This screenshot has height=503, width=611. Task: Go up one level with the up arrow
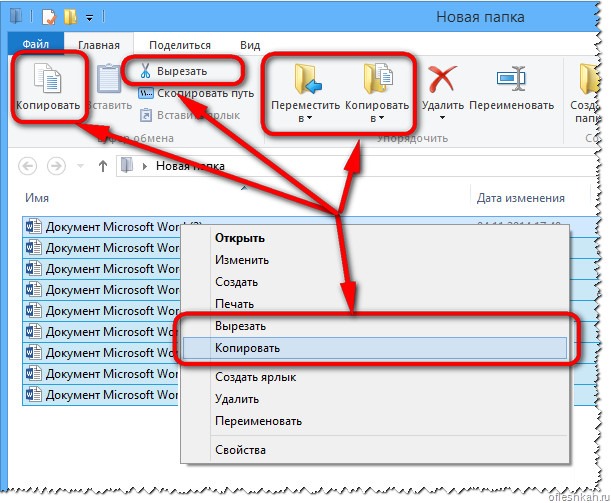coord(103,166)
